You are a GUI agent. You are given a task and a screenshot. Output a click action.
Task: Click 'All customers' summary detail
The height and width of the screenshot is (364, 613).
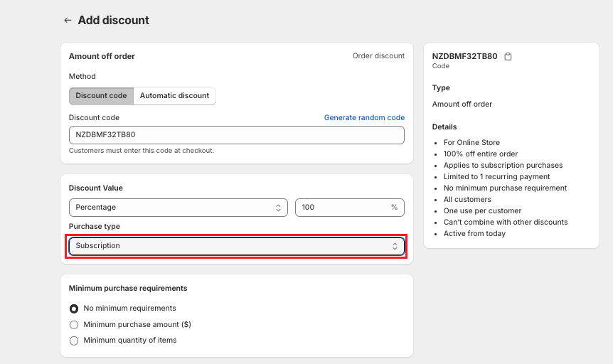point(467,199)
